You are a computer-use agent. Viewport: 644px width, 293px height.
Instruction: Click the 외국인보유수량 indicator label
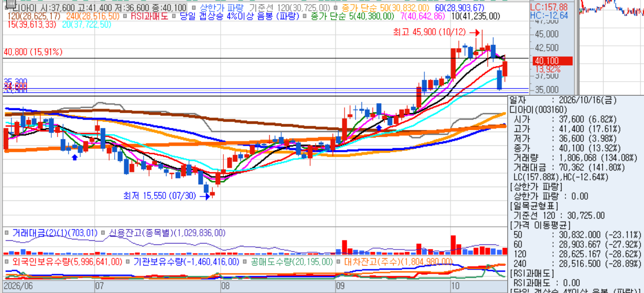click(67, 262)
